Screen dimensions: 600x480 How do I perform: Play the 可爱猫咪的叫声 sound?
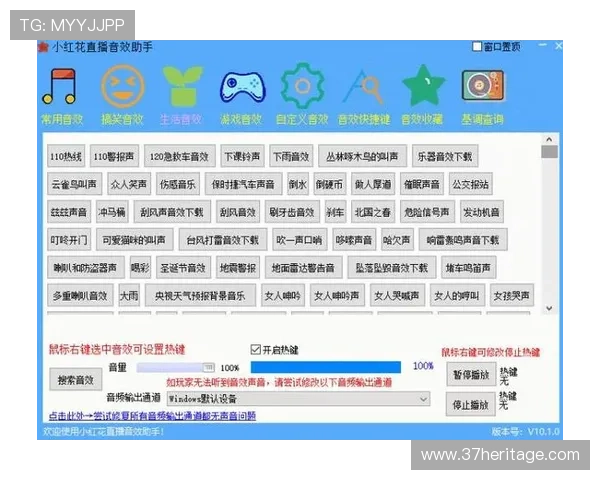134,240
